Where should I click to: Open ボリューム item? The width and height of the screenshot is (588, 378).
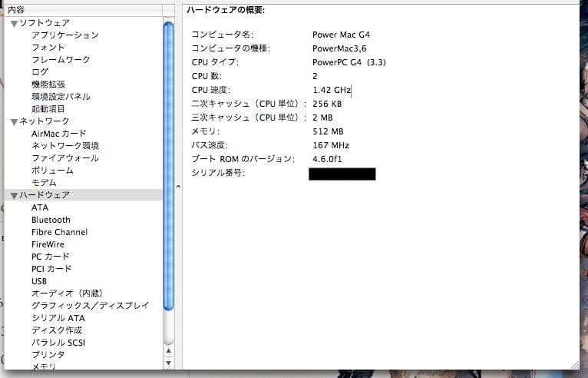(52, 171)
